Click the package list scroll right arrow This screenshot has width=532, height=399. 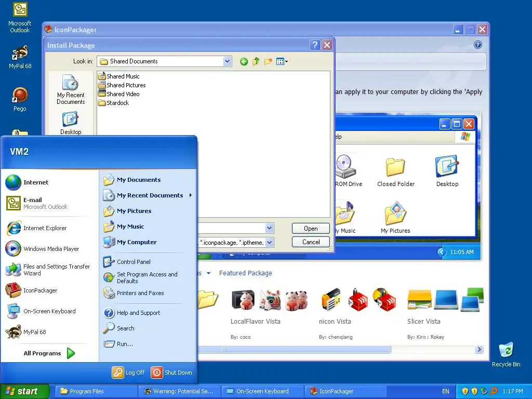point(479,350)
